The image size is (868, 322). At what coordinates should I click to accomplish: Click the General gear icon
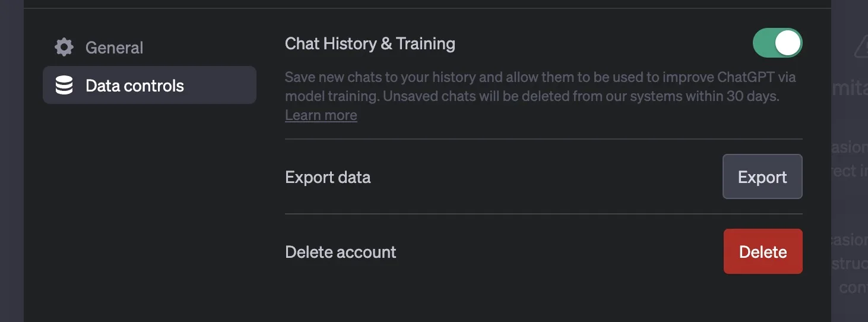coord(64,48)
